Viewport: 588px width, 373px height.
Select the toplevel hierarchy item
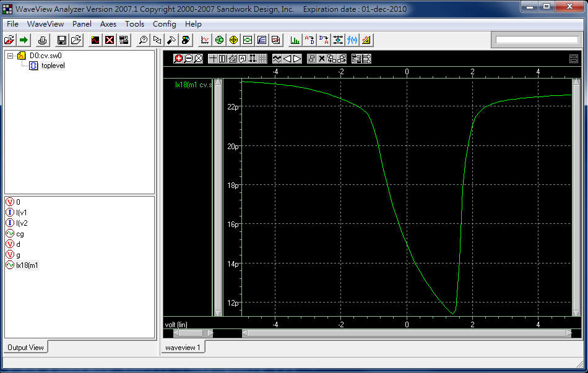coord(53,66)
